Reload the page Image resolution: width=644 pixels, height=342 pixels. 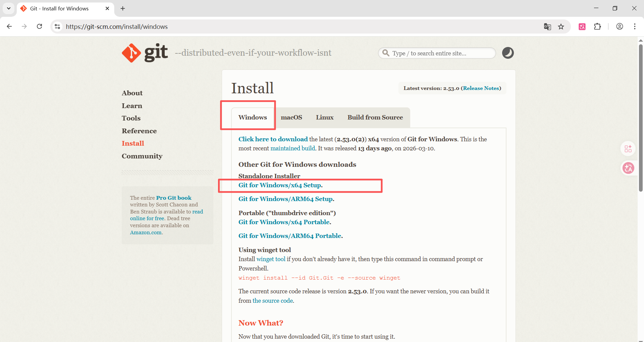[x=40, y=27]
